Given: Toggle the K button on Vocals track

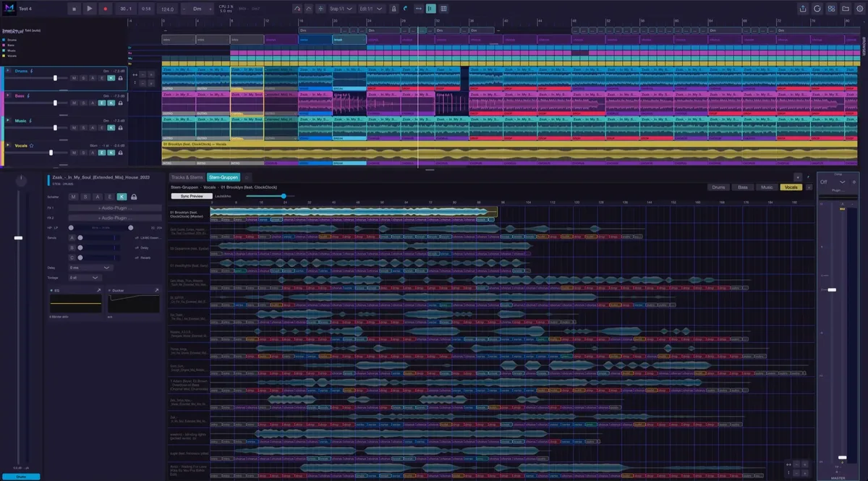Looking at the screenshot, I should click(x=111, y=154).
